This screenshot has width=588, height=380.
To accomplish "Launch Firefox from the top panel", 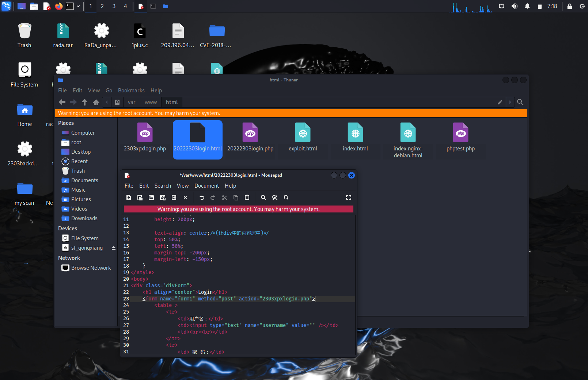I will coord(58,6).
